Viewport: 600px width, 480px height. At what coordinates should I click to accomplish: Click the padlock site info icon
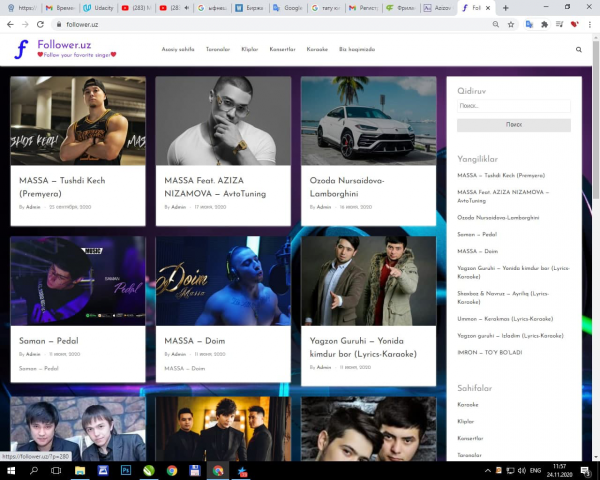59,24
